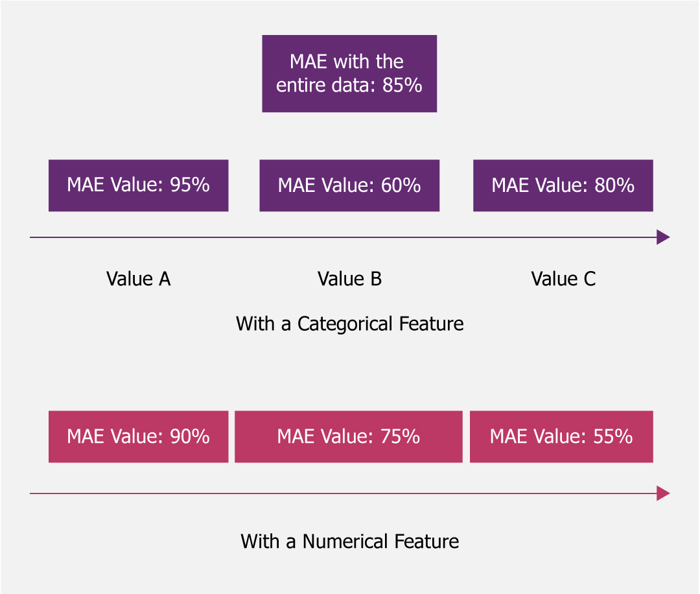Click the 'With a Categorical Feature' caption
700x594 pixels.
pyautogui.click(x=349, y=324)
